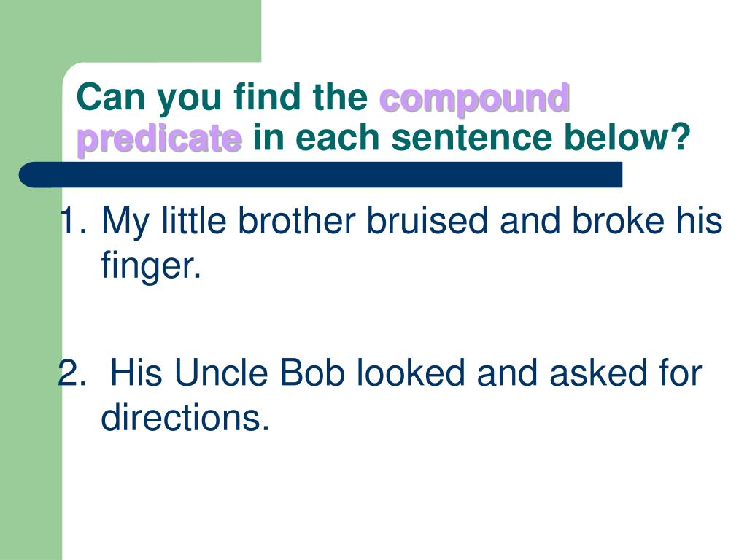Click the dark blue horizontal divider bar
Screen dimensions: 747x560
[320, 174]
